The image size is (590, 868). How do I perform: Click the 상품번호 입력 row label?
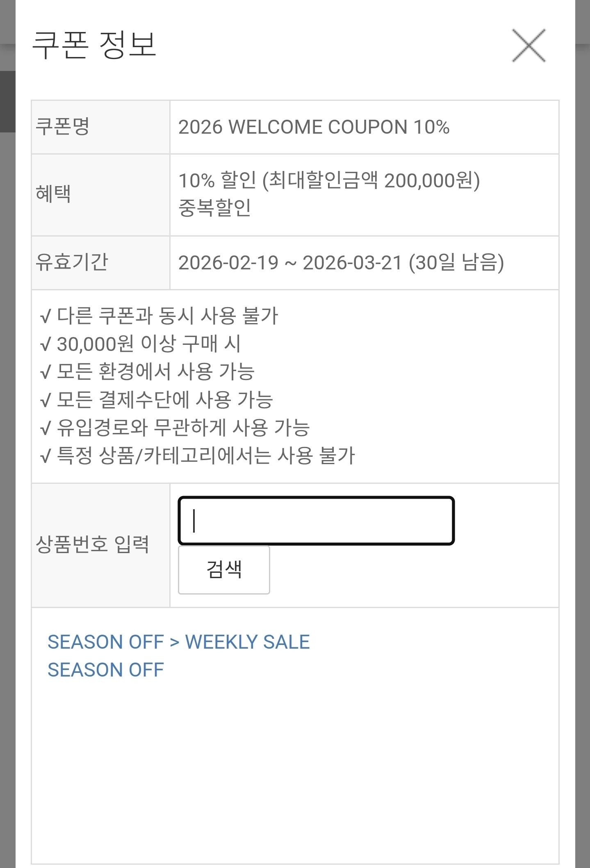point(92,544)
